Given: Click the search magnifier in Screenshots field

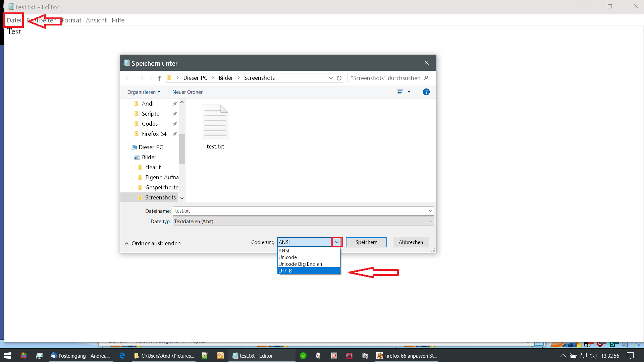Looking at the screenshot, I should (426, 78).
